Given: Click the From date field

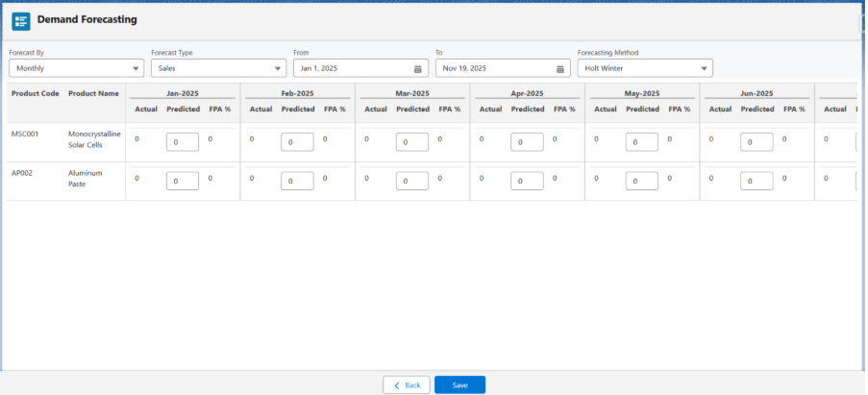Looking at the screenshot, I should [352, 68].
